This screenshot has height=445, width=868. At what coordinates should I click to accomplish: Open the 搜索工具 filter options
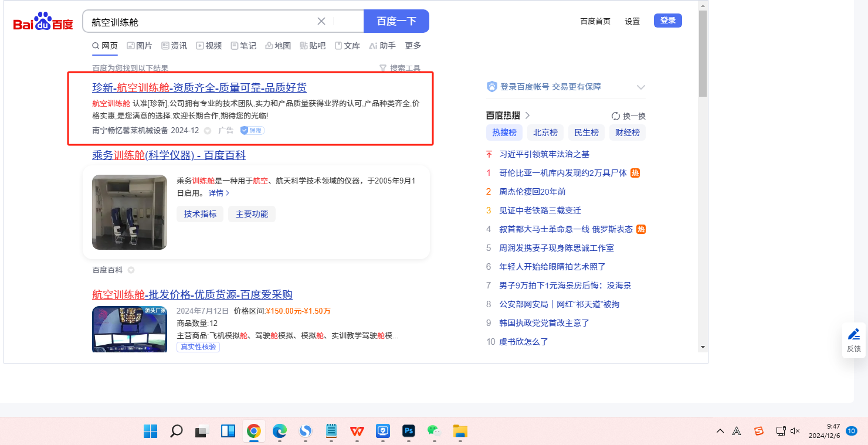400,69
